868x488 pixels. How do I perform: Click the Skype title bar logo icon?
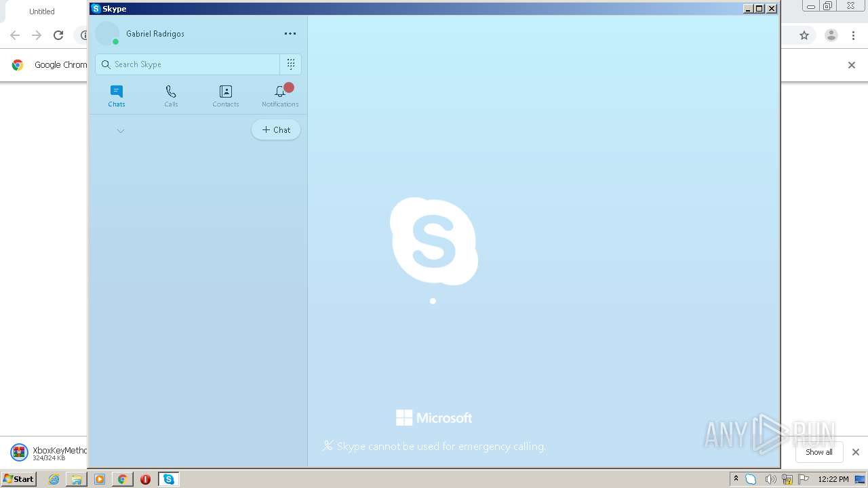coord(96,9)
